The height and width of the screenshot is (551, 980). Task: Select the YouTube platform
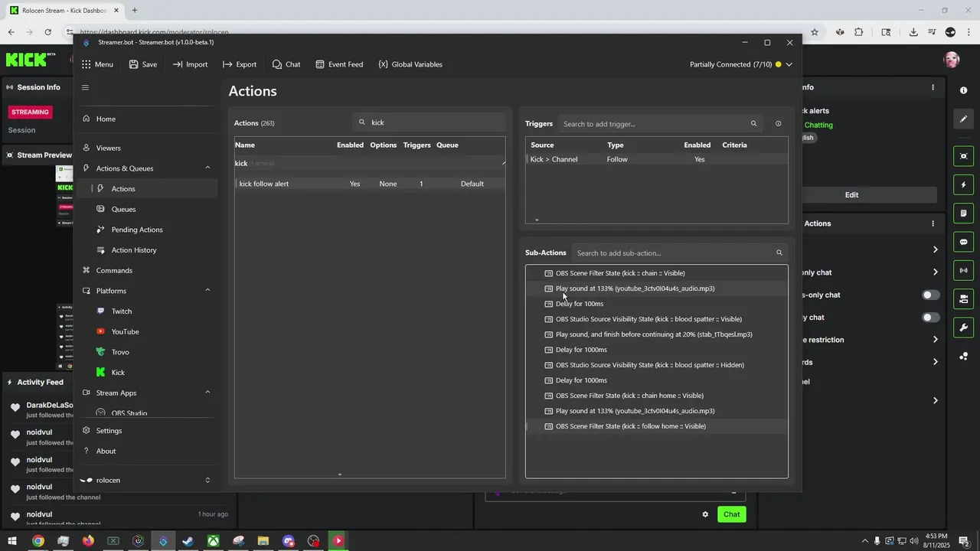pyautogui.click(x=125, y=331)
